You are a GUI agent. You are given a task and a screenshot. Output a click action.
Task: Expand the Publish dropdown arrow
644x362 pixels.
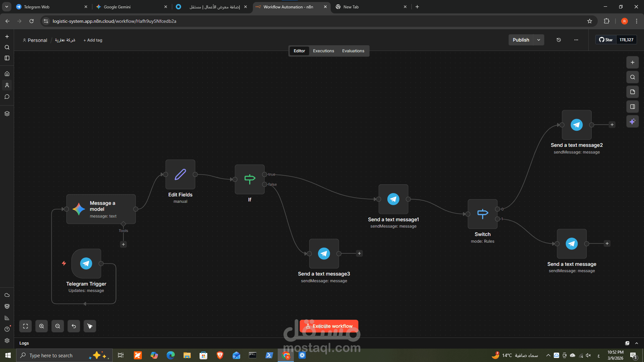click(x=539, y=40)
